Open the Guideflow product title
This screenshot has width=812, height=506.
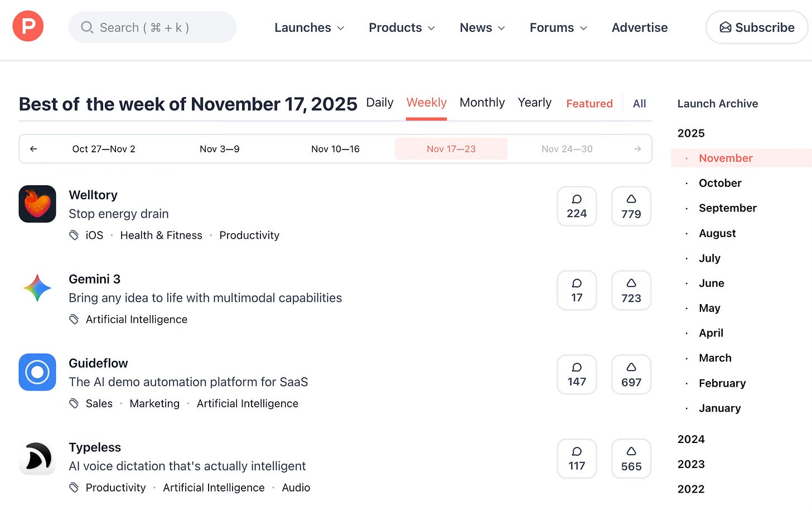[98, 363]
